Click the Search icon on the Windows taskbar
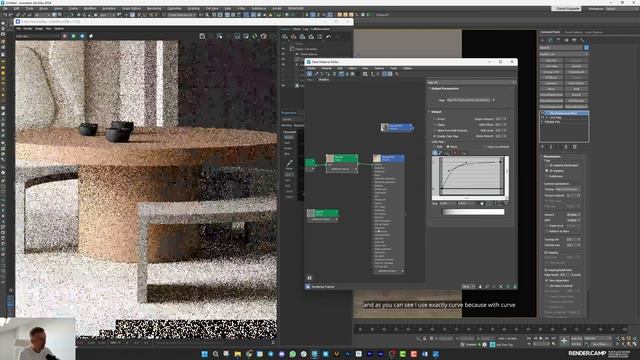The height and width of the screenshot is (360, 640). click(x=216, y=354)
